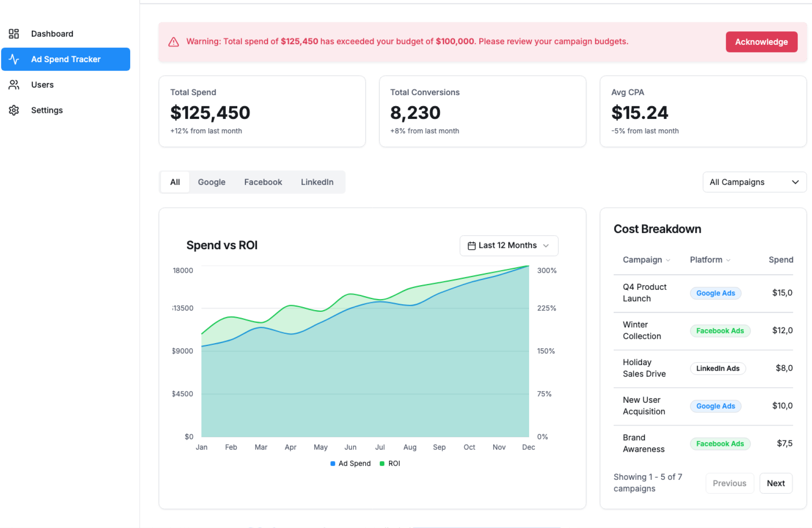Screen dimensions: 812x528
Task: Click the Users people icon
Action: coord(14,85)
